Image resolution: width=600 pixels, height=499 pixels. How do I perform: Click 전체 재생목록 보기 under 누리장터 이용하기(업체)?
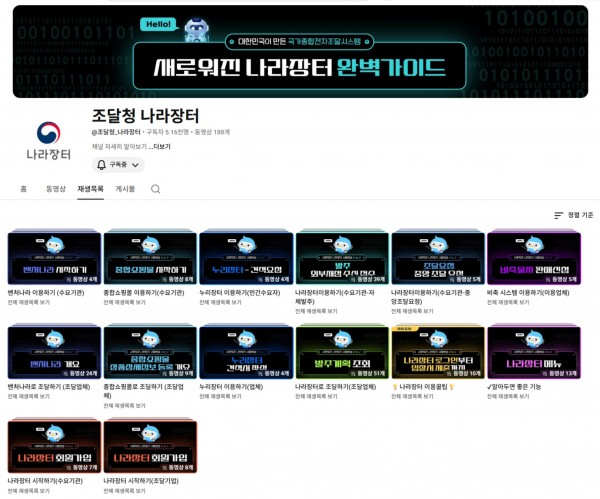pyautogui.click(x=221, y=396)
